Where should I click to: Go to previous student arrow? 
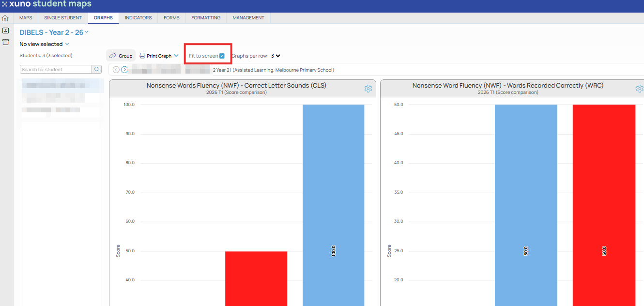click(116, 70)
